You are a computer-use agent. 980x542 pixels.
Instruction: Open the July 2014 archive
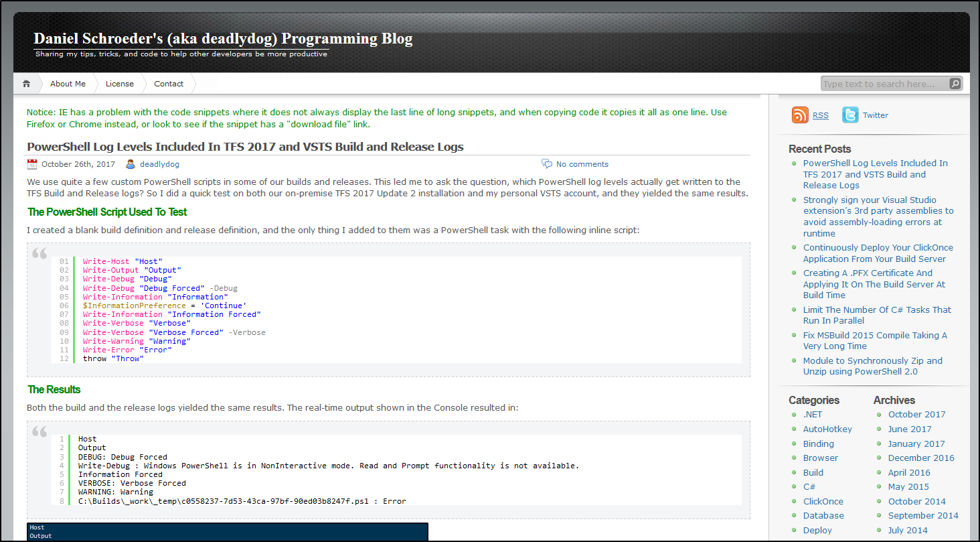(908, 531)
